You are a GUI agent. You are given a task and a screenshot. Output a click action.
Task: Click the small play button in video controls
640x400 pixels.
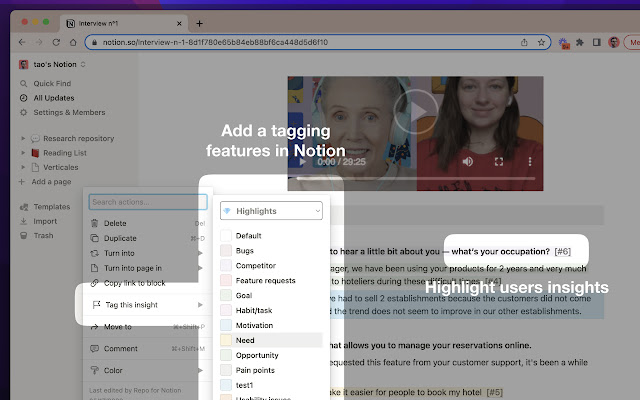302,162
